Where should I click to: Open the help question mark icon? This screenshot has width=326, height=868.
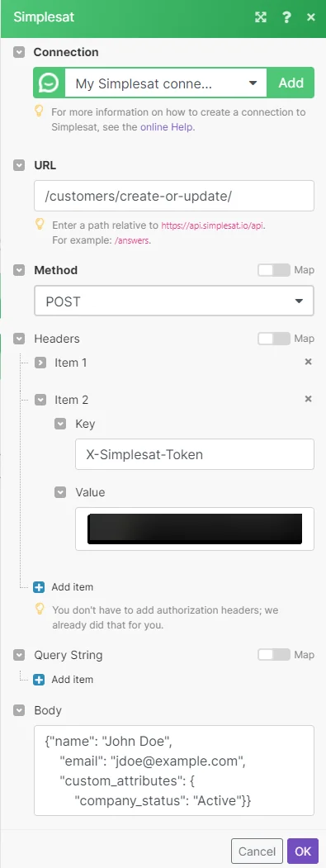pyautogui.click(x=286, y=17)
